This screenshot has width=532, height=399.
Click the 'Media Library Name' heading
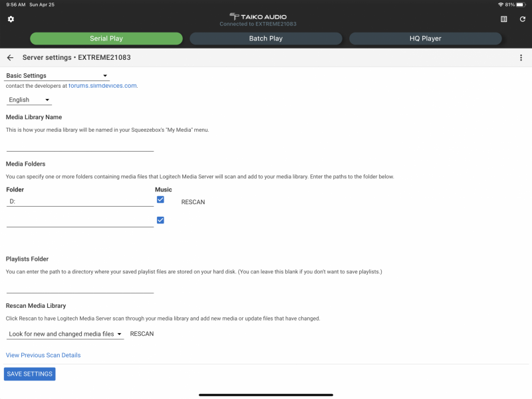click(34, 117)
